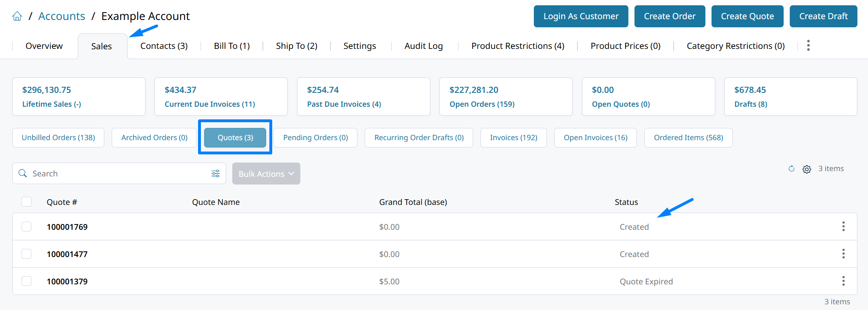Open grid settings gear

click(x=807, y=169)
